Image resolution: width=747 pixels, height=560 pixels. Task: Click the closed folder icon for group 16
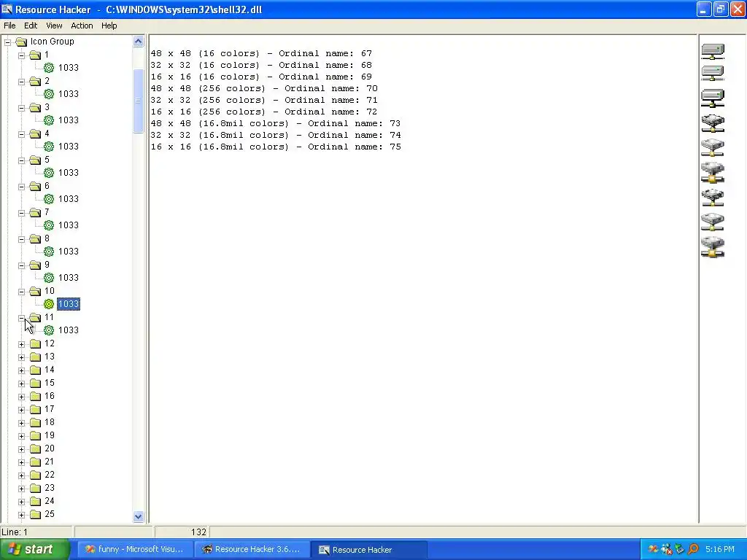pos(35,396)
